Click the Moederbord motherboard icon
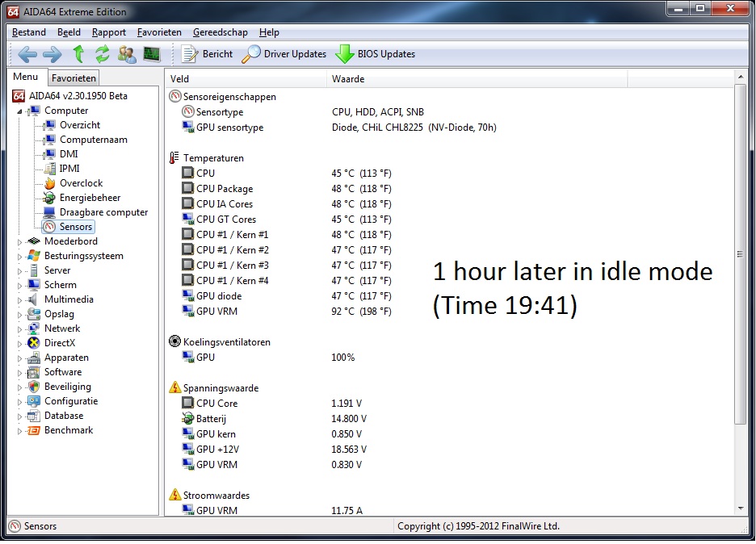 (x=34, y=241)
